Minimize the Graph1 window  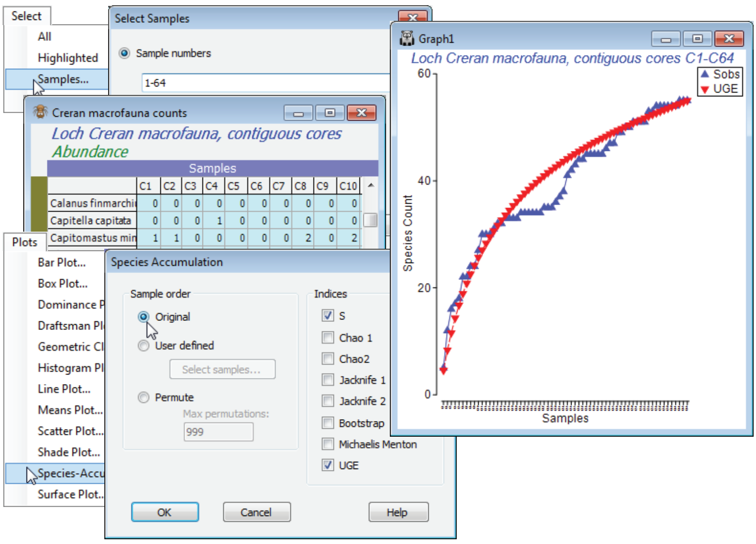pyautogui.click(x=666, y=39)
